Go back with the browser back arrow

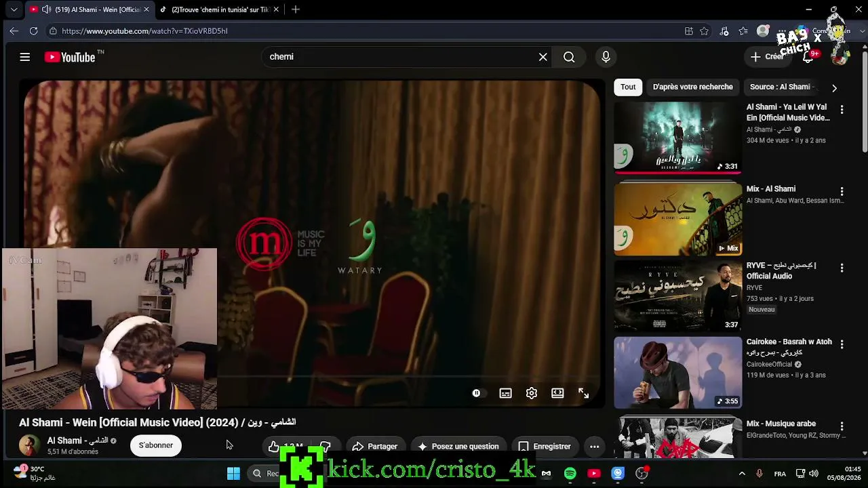(14, 30)
